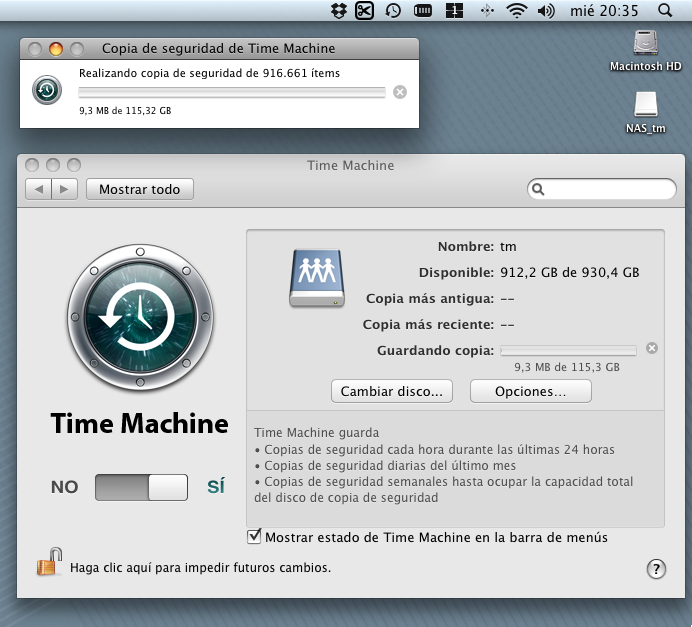Open help with the question mark button
The height and width of the screenshot is (627, 692).
pyautogui.click(x=656, y=569)
